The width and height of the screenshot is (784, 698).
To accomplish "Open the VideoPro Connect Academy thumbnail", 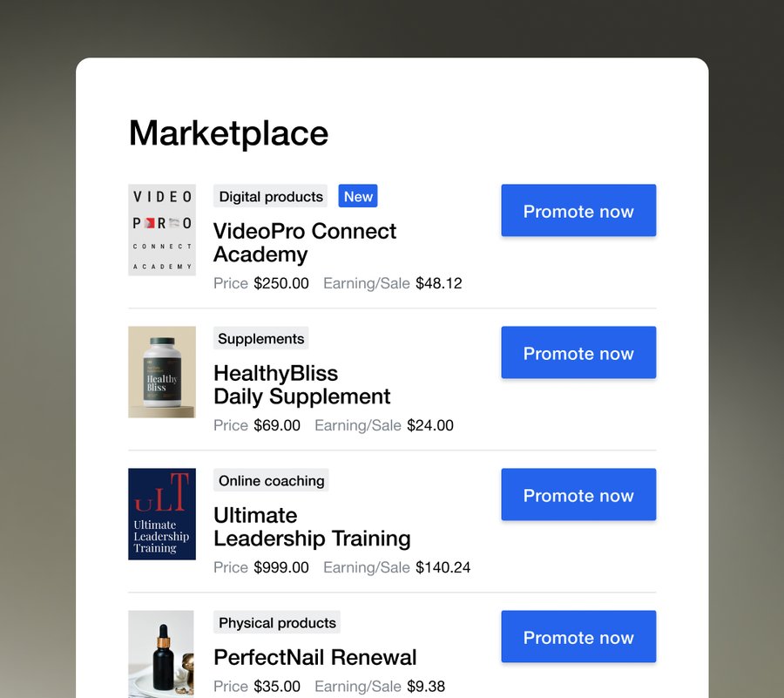I will 161,230.
